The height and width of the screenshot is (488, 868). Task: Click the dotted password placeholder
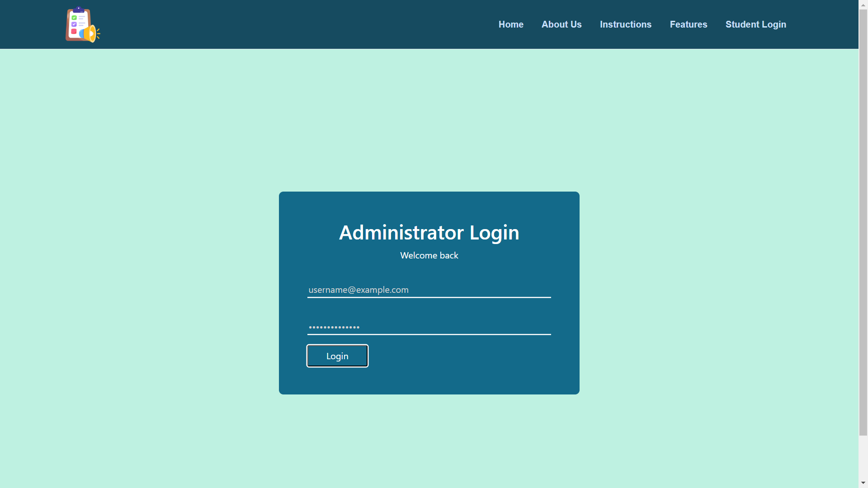pyautogui.click(x=334, y=327)
